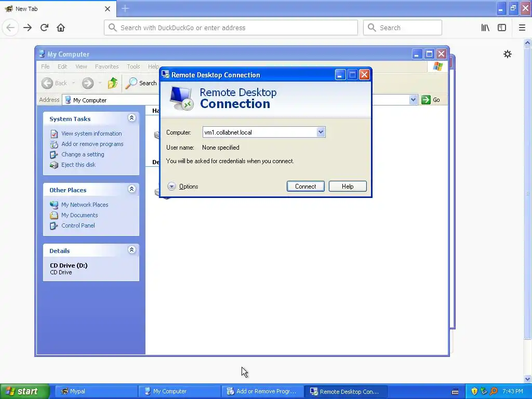Expand Options in Remote Desktop Connection

183,187
